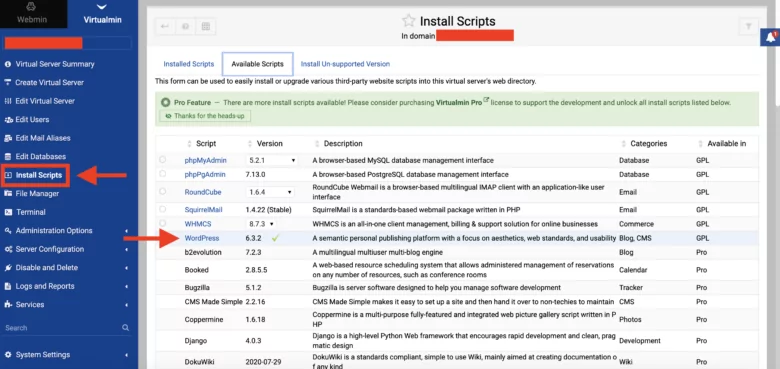Viewport: 780px width, 369px height.
Task: Click the Categories column sort icon
Action: 623,144
